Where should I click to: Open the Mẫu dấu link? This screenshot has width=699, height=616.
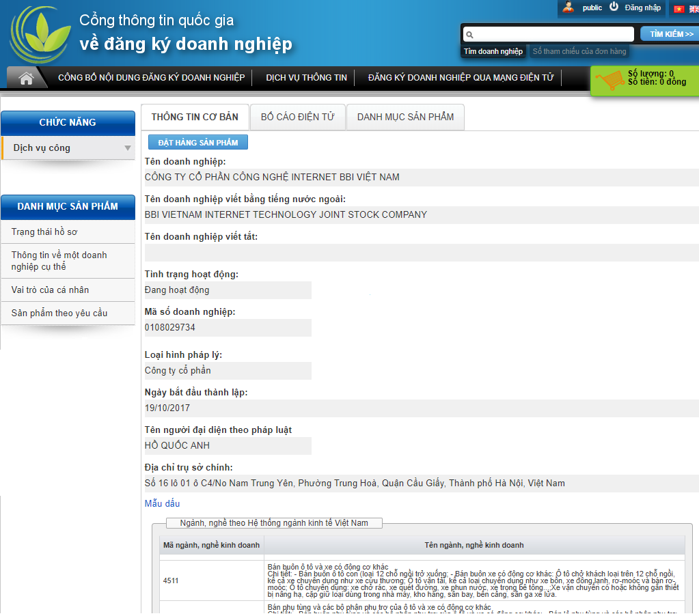pyautogui.click(x=162, y=503)
